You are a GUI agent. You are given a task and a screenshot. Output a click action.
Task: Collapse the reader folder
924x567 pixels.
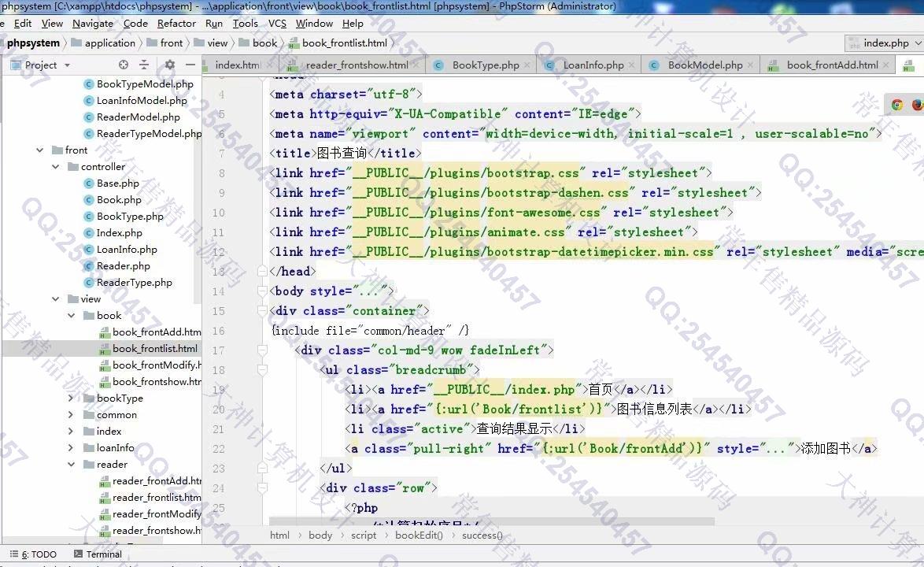pos(72,464)
